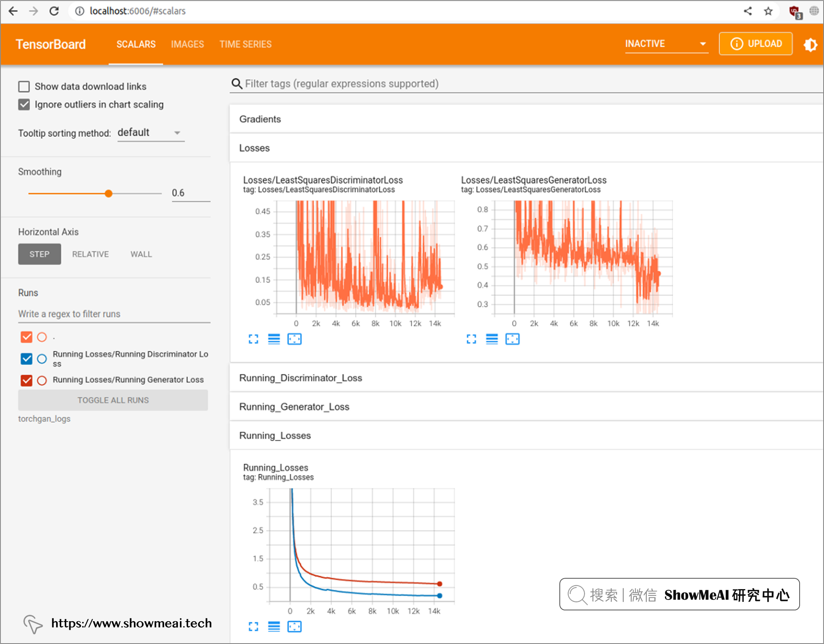Click the TOGGLE ALL RUNS button
Viewport: 824px width, 644px height.
pyautogui.click(x=113, y=400)
